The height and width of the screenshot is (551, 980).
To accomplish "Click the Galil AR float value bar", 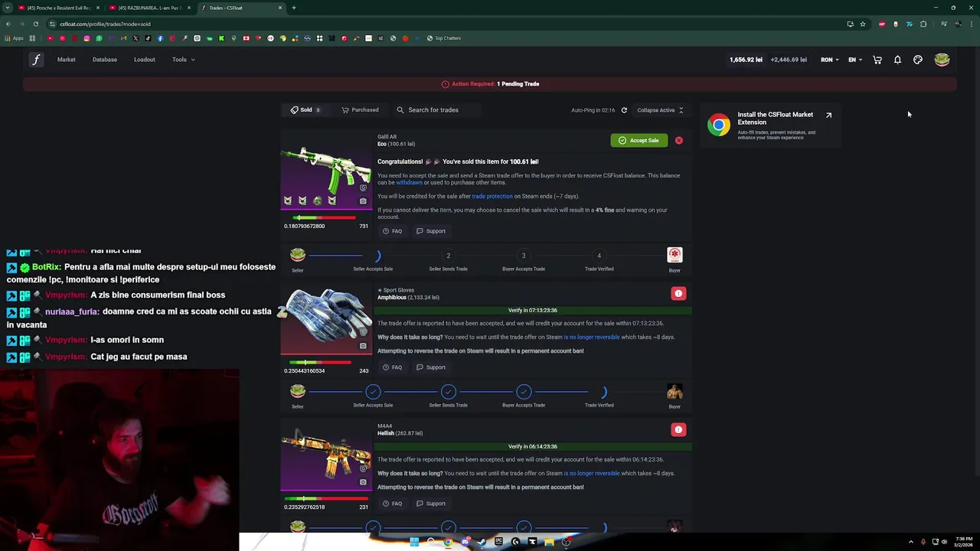I will click(326, 218).
